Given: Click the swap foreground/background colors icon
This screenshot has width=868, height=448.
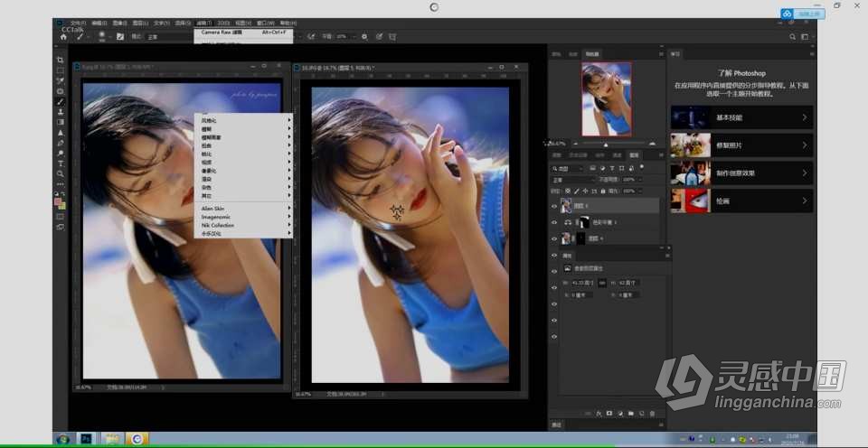Looking at the screenshot, I should tap(63, 193).
